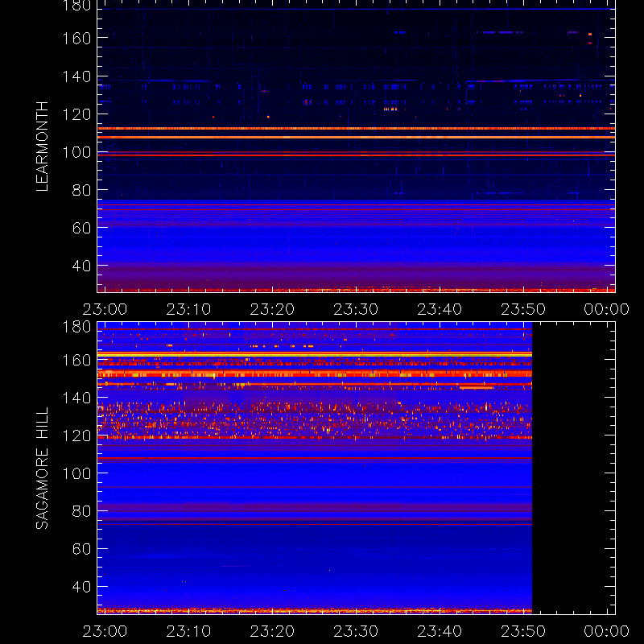Click the 60 label on the Sagamore Hill plot
The height and width of the screenshot is (644, 644).
[x=81, y=549]
